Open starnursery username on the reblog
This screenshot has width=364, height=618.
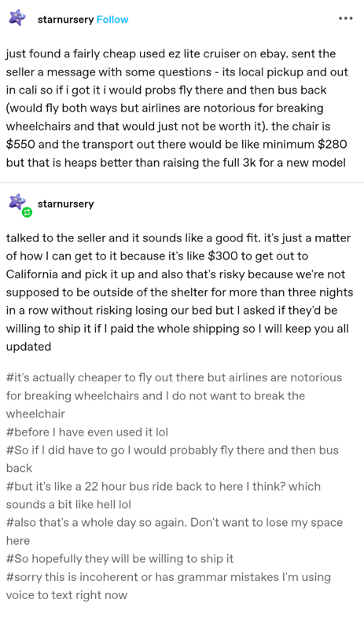click(65, 204)
